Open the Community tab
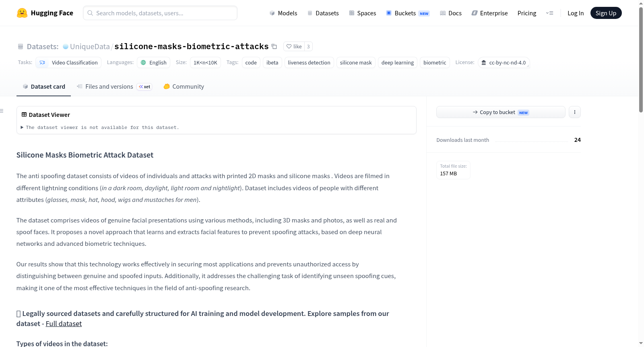644x347 pixels. click(184, 86)
